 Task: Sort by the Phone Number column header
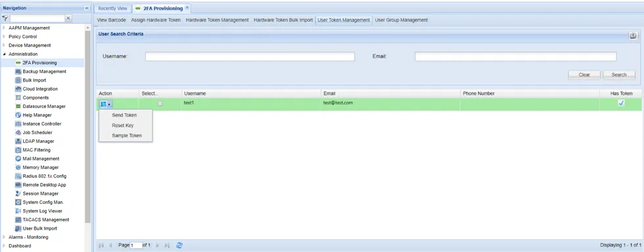[x=530, y=93]
